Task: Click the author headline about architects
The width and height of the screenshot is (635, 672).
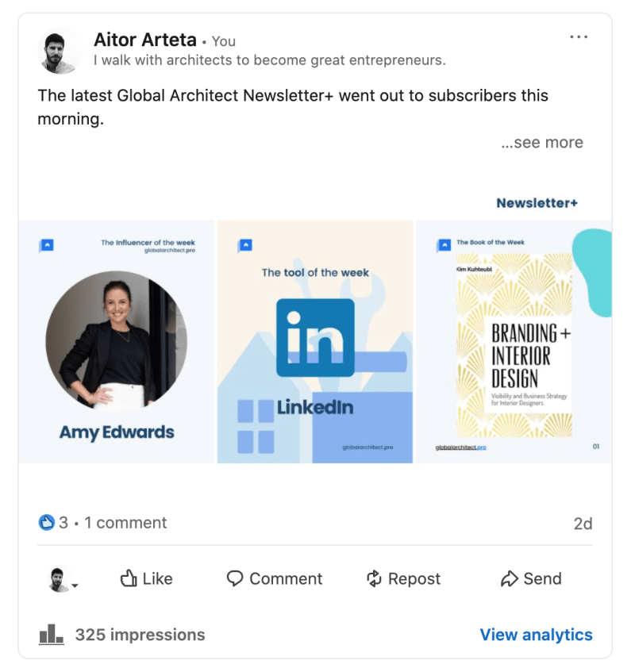Action: coord(270,60)
